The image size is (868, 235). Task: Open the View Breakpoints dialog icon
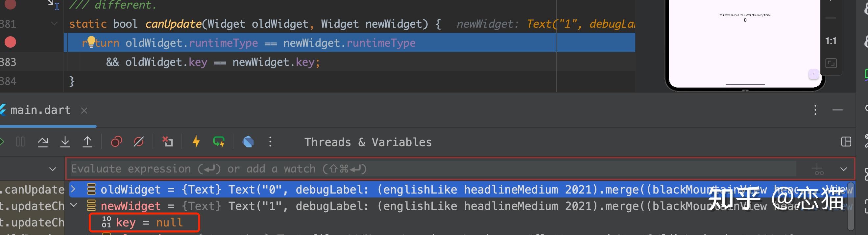[117, 142]
